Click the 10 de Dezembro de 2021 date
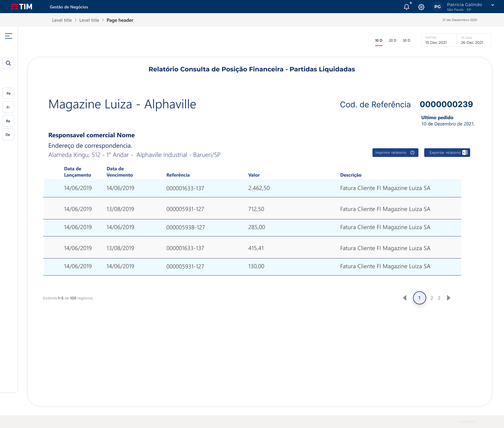This screenshot has width=504, height=428. tap(448, 124)
